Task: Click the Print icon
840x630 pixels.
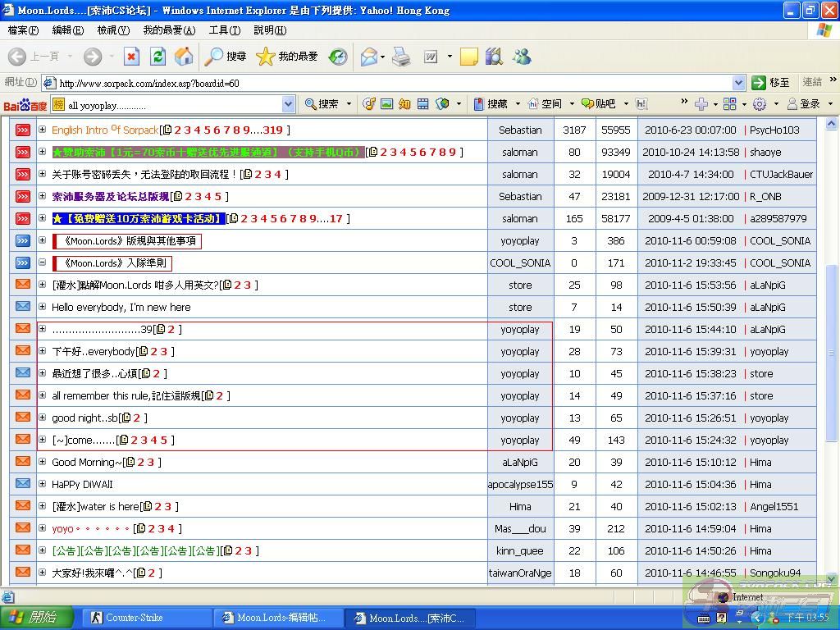Action: (401, 57)
